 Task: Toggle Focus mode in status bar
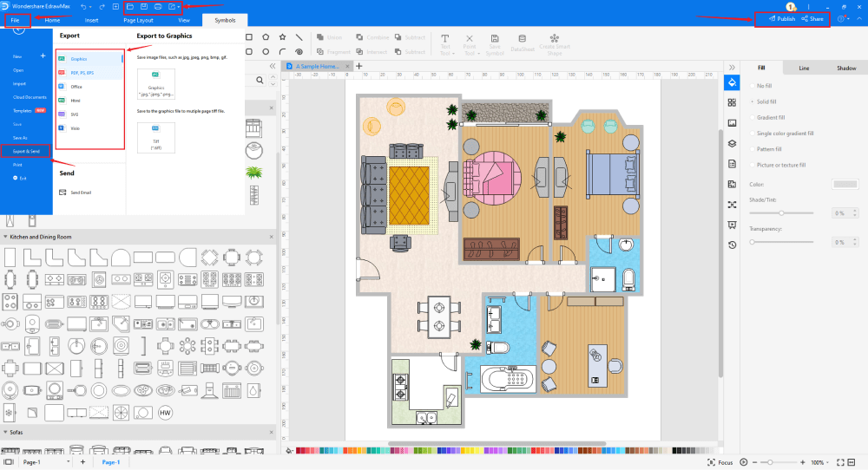pyautogui.click(x=720, y=462)
